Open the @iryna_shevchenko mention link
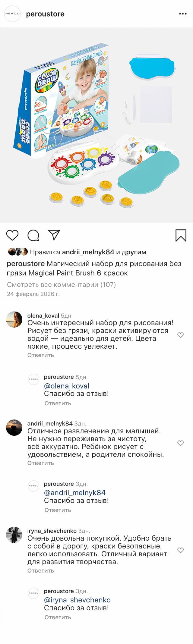The image size is (193, 644). pyautogui.click(x=77, y=600)
